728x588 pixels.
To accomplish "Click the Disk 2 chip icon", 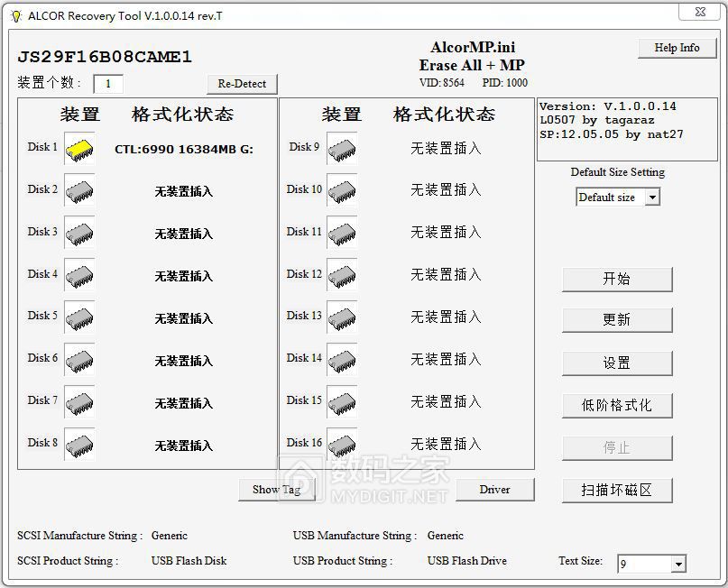I will [78, 190].
